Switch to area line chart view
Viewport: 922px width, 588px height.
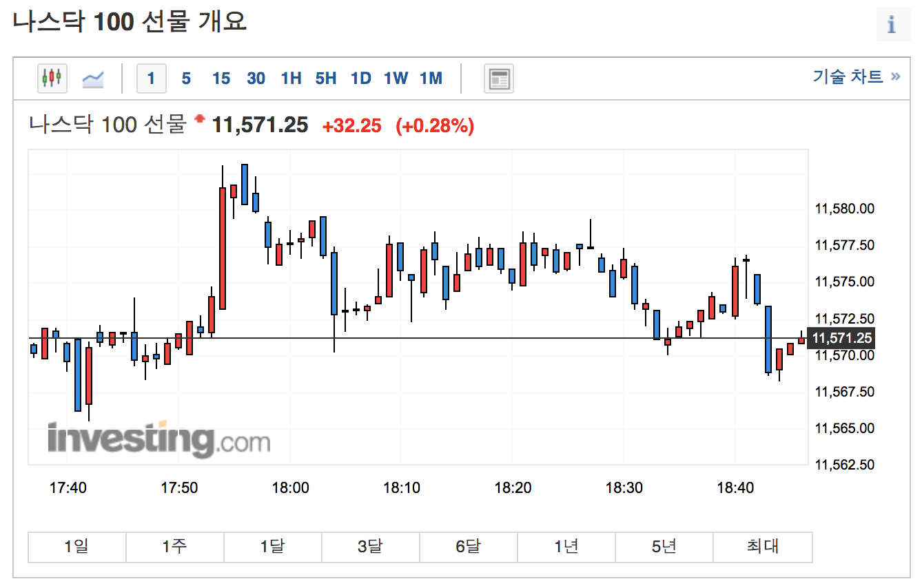coord(92,78)
